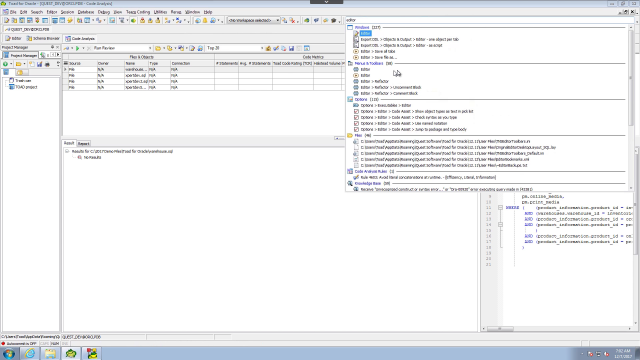
Task: Open the Team Coding menu
Action: [138, 12]
